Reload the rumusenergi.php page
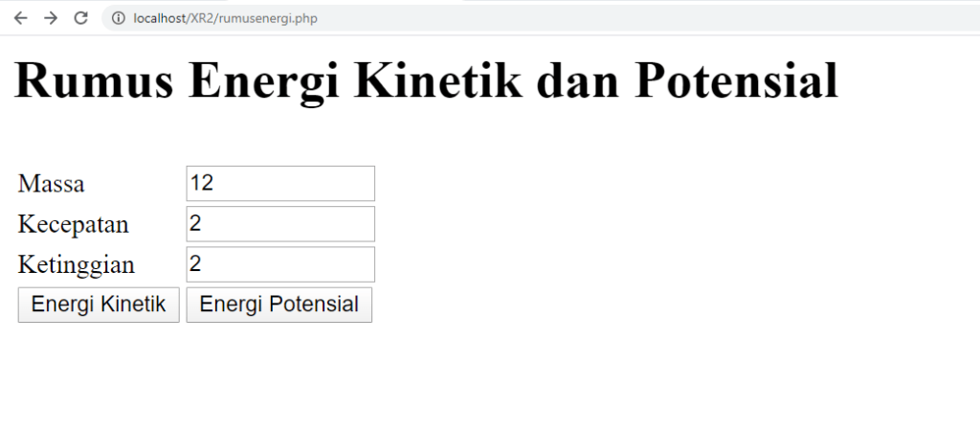This screenshot has height=431, width=980. point(81,18)
